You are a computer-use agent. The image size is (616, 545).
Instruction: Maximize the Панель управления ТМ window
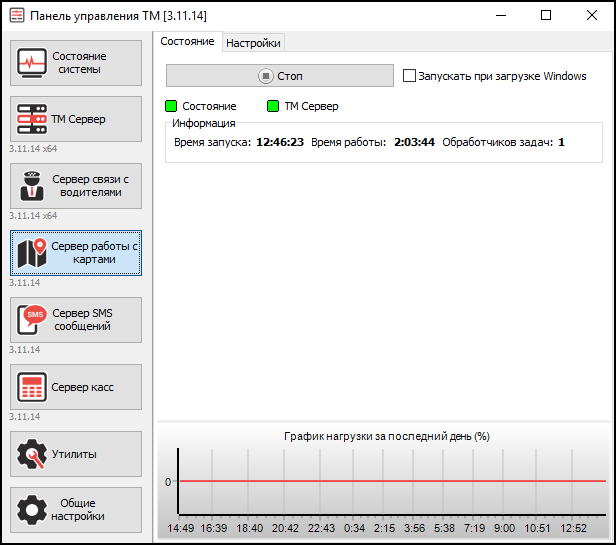[546, 16]
